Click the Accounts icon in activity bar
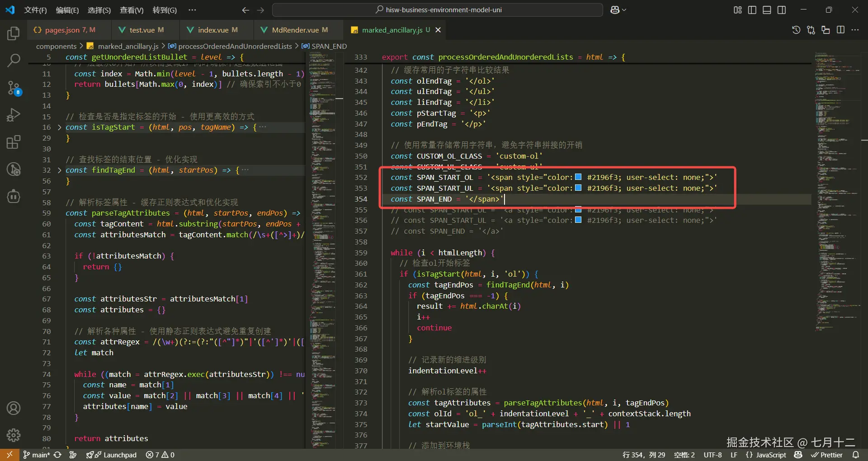Image resolution: width=868 pixels, height=461 pixels. pyautogui.click(x=14, y=408)
